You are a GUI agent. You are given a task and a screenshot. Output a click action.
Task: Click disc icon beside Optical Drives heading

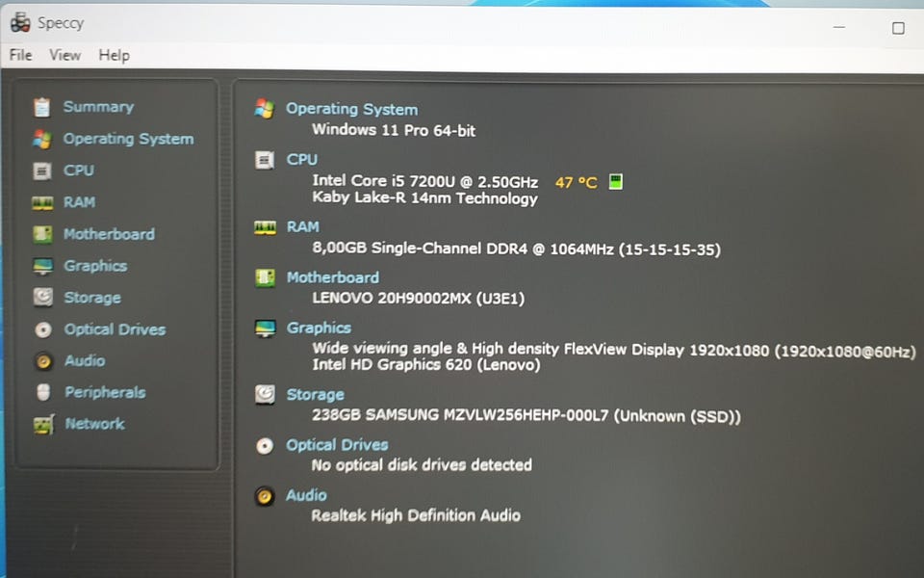265,445
